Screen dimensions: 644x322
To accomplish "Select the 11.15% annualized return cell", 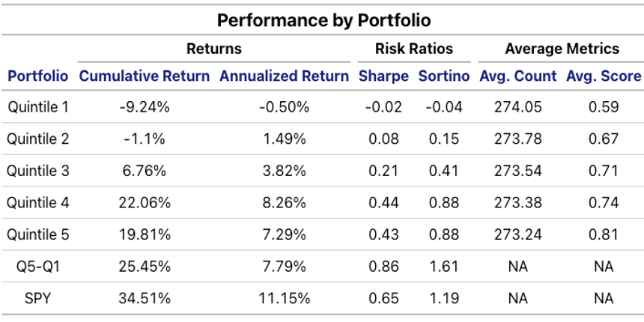I will click(x=284, y=299).
